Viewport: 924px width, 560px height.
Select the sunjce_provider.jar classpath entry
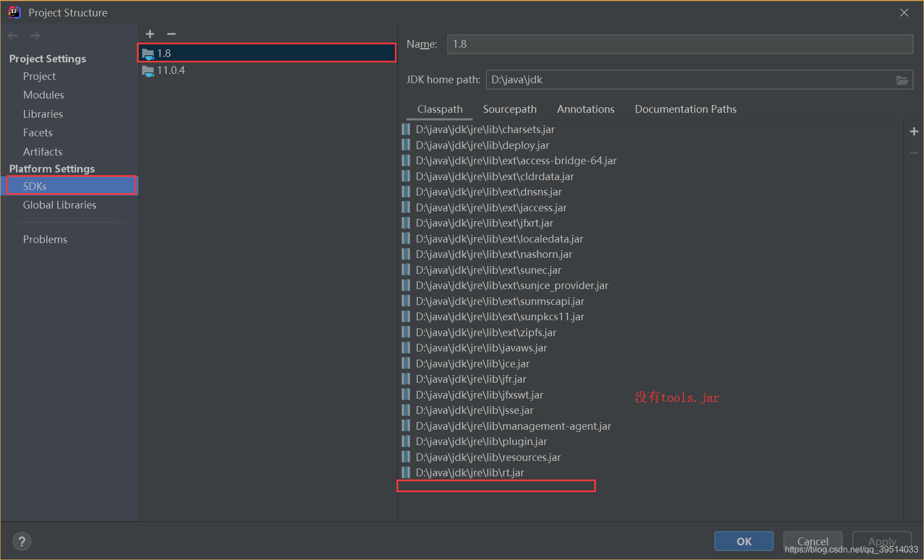click(x=512, y=285)
